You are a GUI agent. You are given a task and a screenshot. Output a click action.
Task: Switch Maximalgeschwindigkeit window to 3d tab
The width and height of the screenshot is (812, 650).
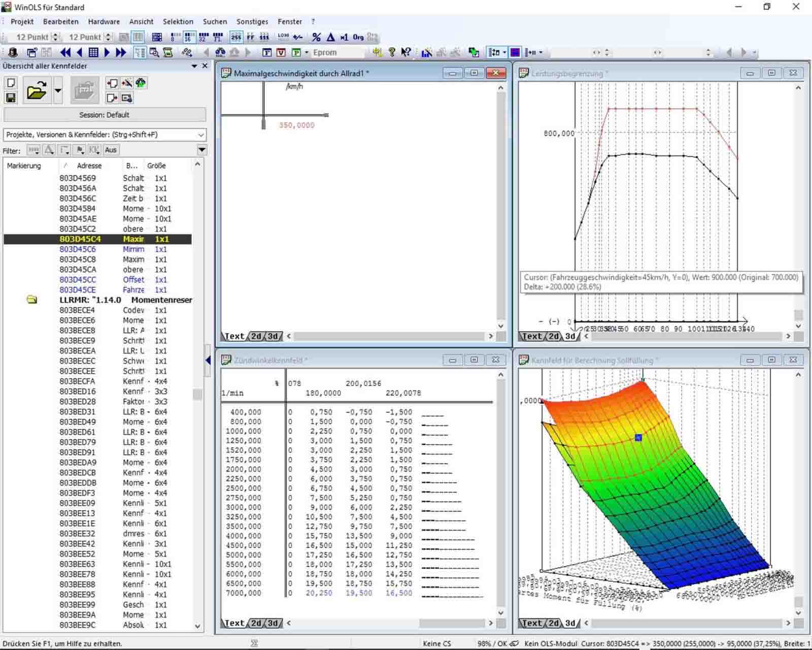[273, 336]
